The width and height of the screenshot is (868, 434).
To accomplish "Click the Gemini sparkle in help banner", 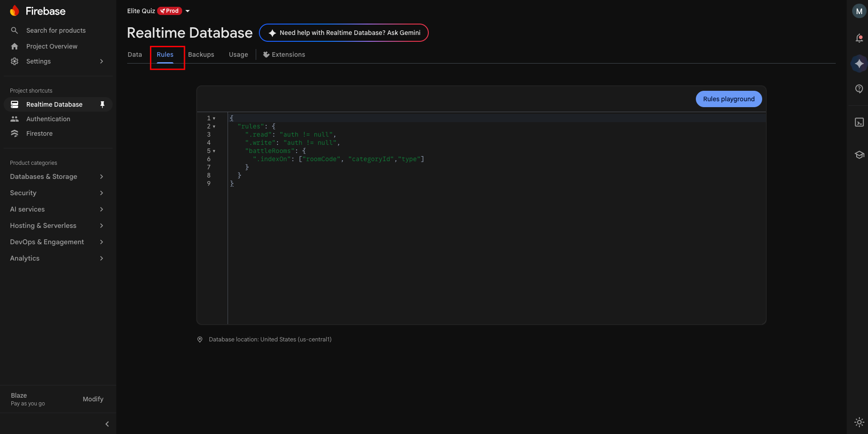I will [x=272, y=33].
